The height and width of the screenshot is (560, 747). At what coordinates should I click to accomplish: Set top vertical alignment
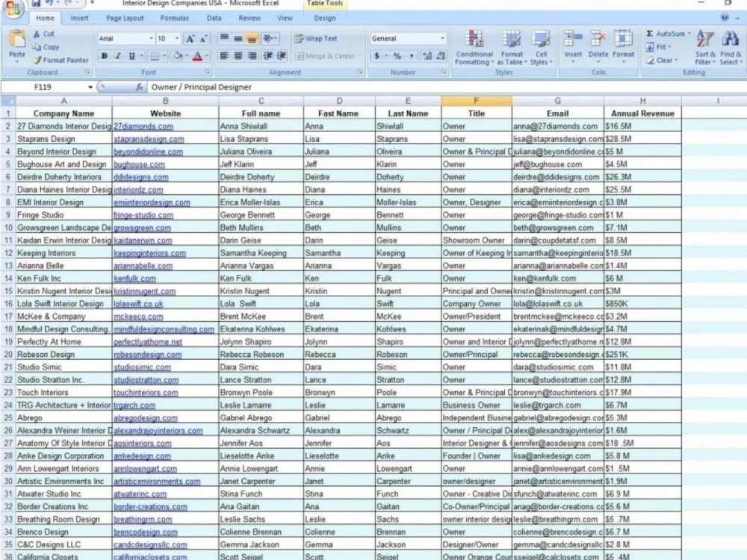tap(224, 39)
